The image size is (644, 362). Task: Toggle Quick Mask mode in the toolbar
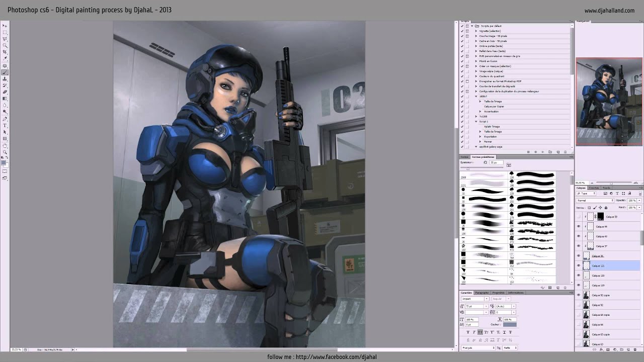pos(5,171)
